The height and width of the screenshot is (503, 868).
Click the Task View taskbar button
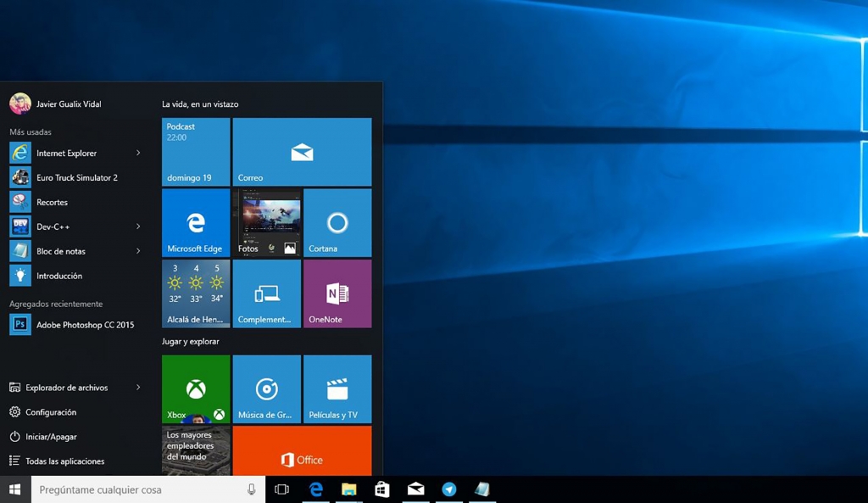(282, 489)
